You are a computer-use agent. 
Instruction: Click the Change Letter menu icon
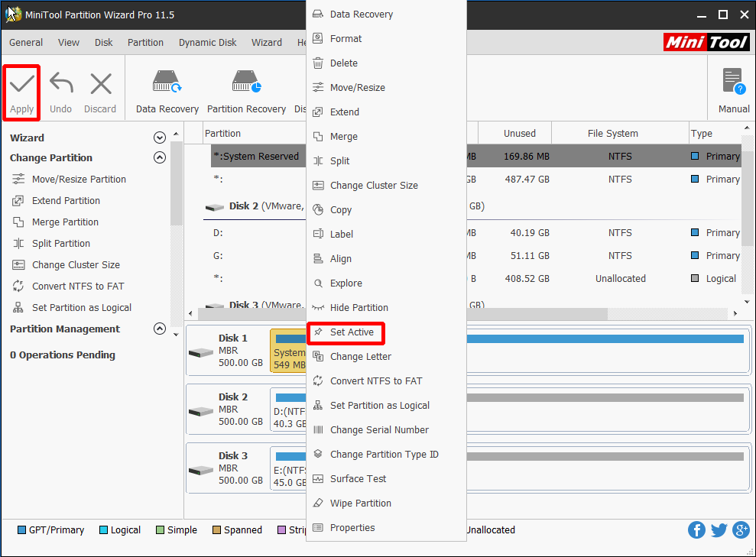click(318, 357)
